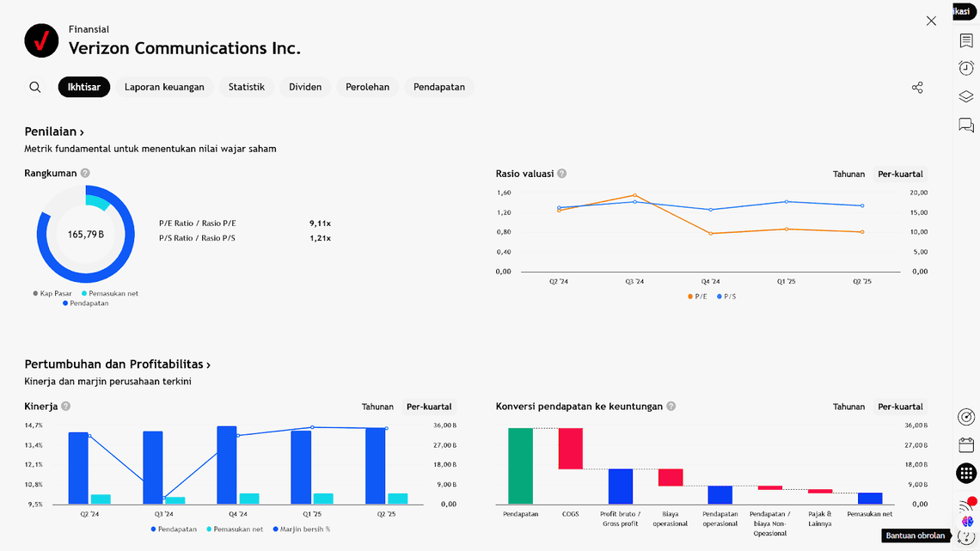Viewport: 980px width, 551px height.
Task: Open the Laporan keuangan tab
Action: click(x=164, y=87)
